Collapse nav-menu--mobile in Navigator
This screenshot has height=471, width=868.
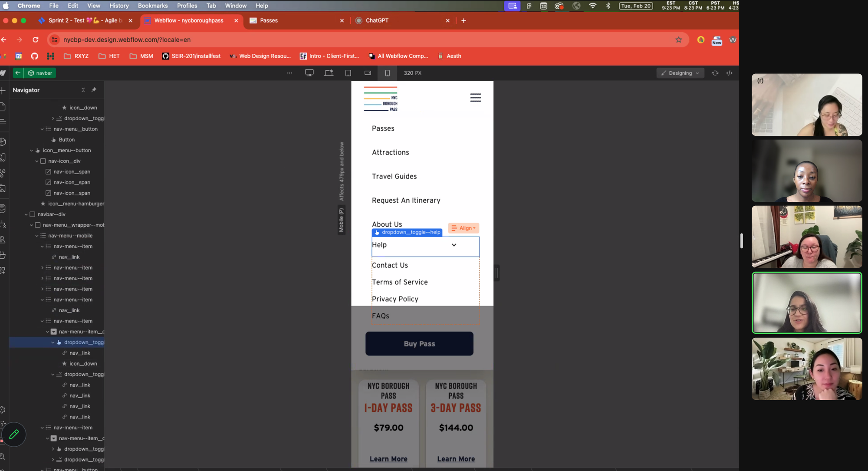click(37, 236)
